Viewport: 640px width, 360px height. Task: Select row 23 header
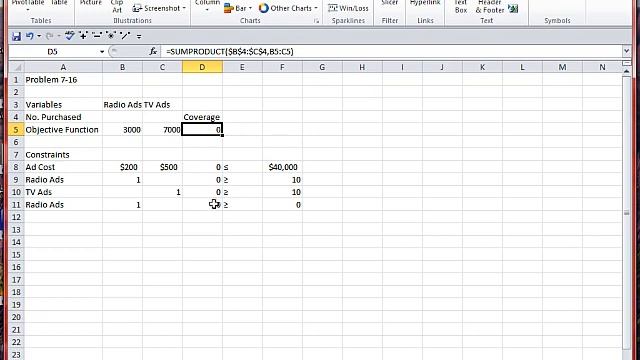16,355
